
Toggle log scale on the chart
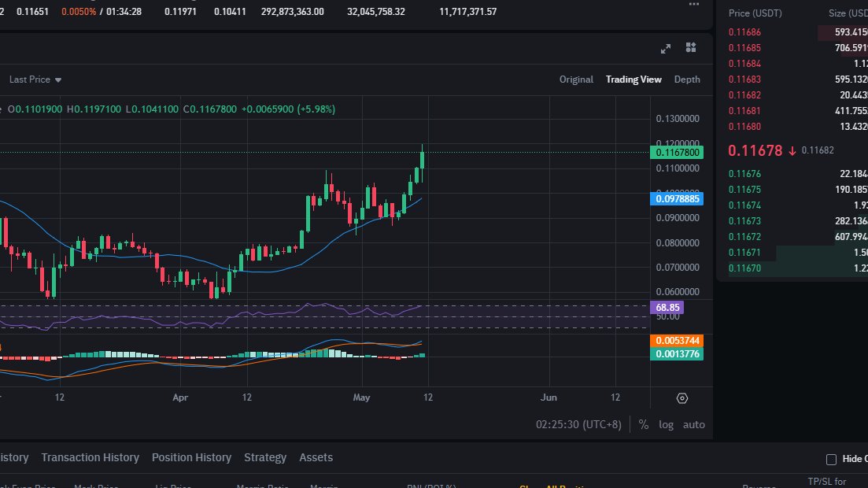(x=666, y=425)
